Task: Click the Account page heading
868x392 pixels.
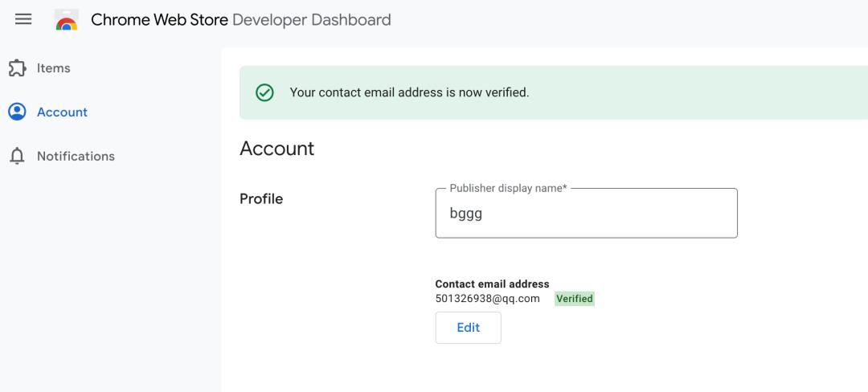Action: [x=277, y=149]
